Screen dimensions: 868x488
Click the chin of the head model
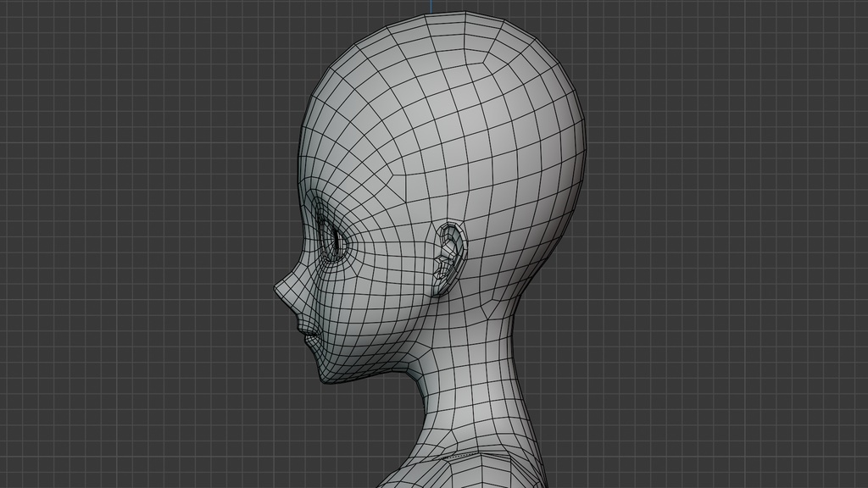[326, 376]
